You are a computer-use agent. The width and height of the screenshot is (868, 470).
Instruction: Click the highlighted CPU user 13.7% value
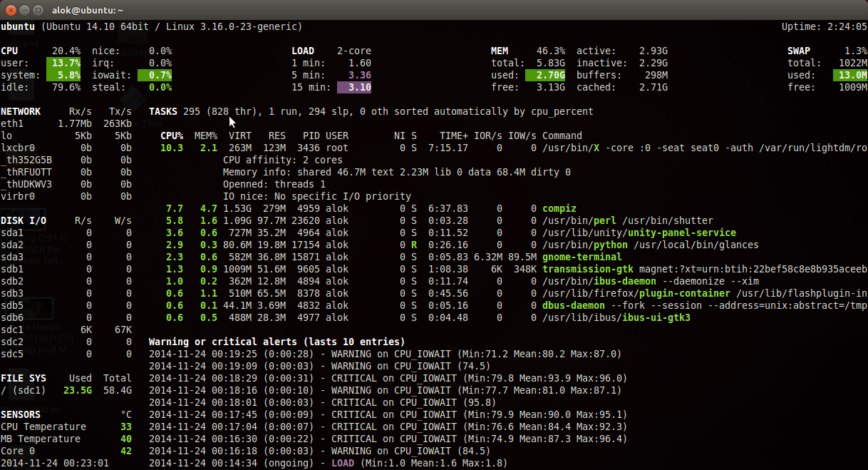[x=64, y=63]
